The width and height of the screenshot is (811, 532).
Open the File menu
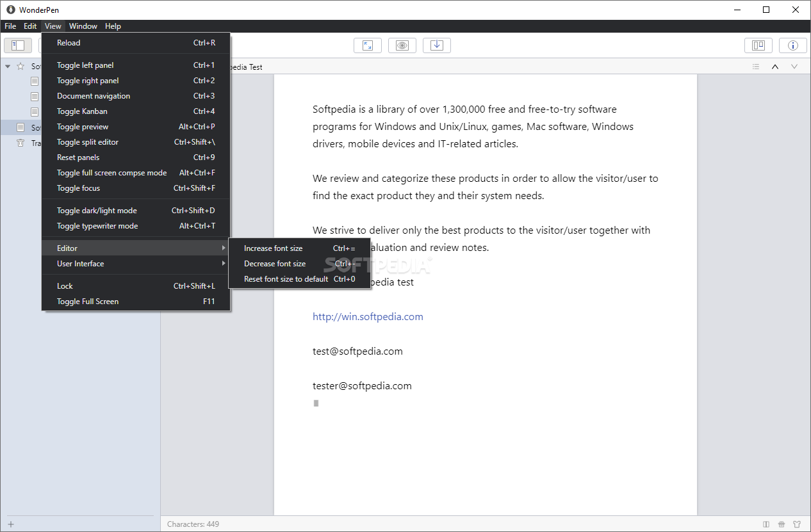(x=10, y=26)
